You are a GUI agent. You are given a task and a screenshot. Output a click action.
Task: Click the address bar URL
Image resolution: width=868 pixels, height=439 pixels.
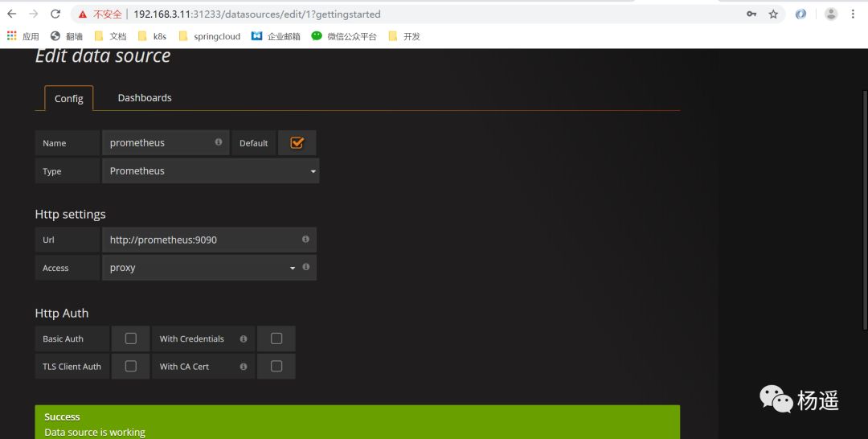(257, 14)
